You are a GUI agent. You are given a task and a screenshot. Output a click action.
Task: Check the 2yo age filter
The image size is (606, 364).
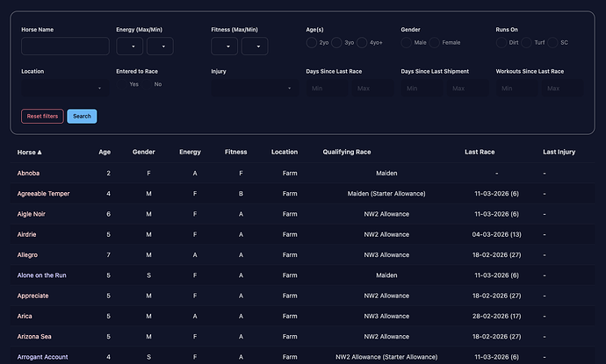pos(312,42)
